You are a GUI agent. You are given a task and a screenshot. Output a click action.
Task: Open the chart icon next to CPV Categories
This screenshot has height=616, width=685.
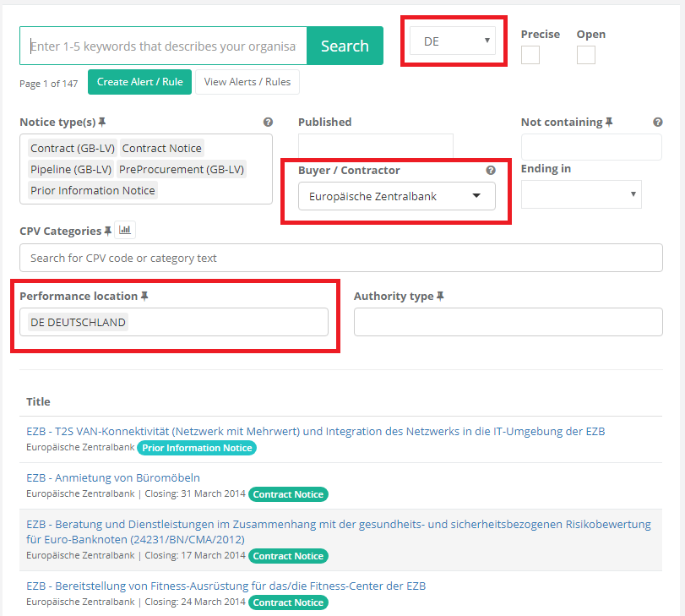(x=125, y=229)
